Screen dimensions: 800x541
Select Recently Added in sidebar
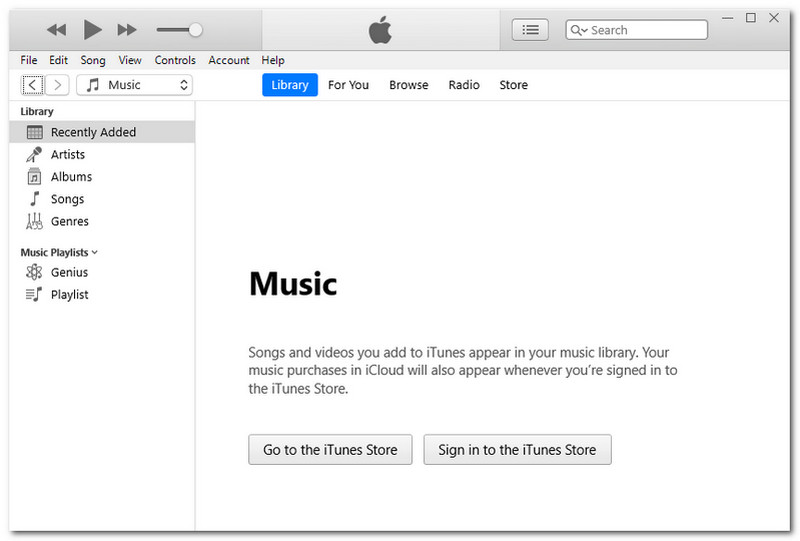click(x=102, y=132)
